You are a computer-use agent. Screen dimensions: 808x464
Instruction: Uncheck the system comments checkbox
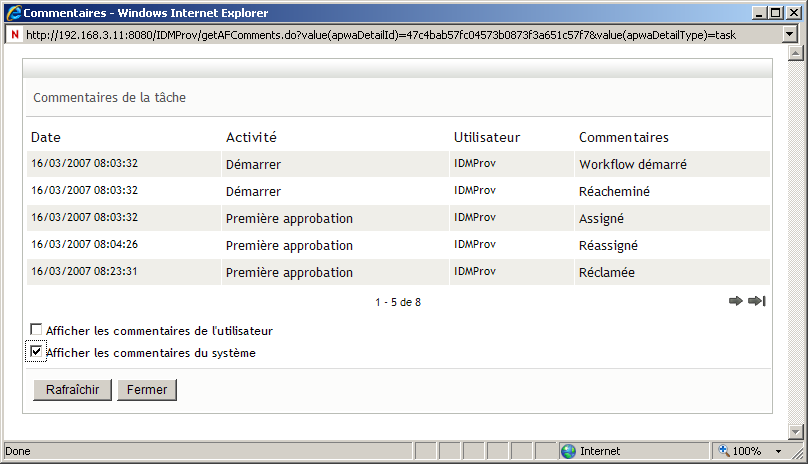point(37,352)
